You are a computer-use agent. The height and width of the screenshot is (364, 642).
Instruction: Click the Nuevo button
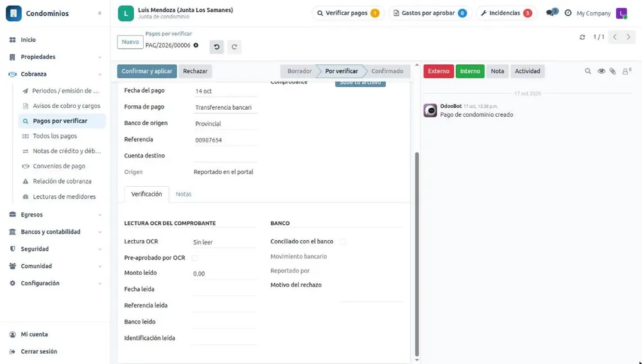click(x=130, y=42)
